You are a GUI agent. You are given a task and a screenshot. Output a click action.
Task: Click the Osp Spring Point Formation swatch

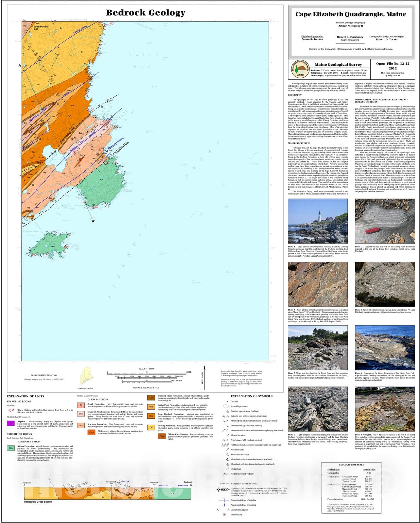[151, 407]
